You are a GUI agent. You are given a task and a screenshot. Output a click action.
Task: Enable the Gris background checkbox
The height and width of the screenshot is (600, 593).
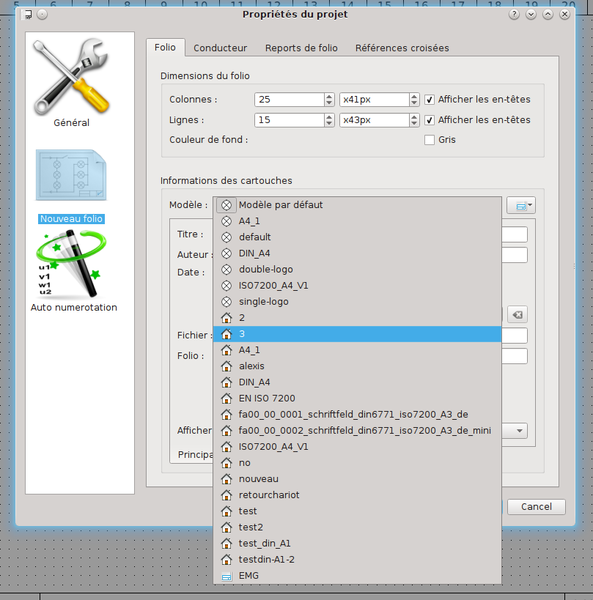pyautogui.click(x=429, y=140)
